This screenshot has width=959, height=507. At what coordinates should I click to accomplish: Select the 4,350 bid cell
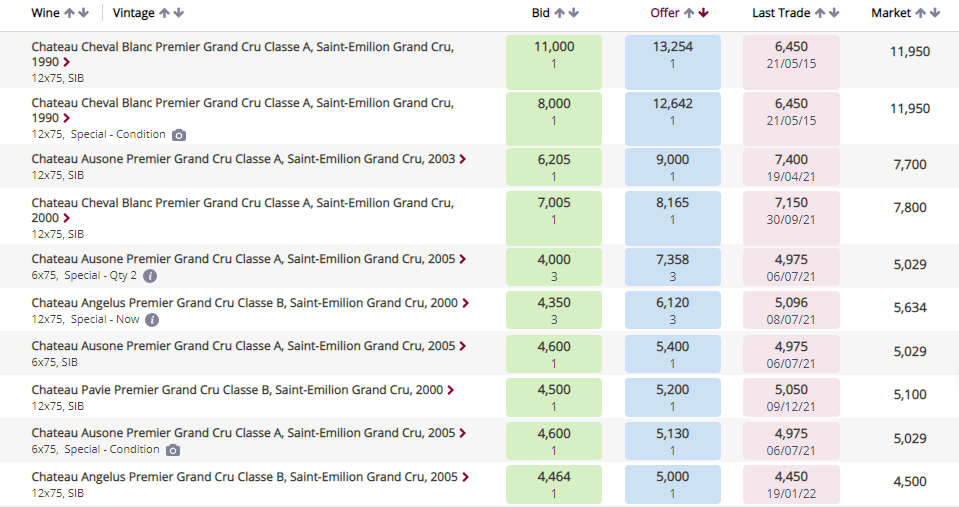(554, 310)
